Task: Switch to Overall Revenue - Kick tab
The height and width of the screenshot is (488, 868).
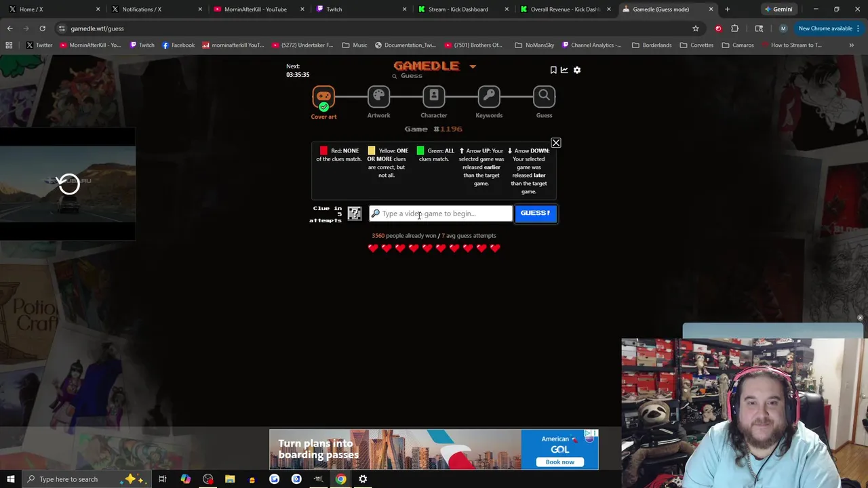Action: [x=564, y=9]
